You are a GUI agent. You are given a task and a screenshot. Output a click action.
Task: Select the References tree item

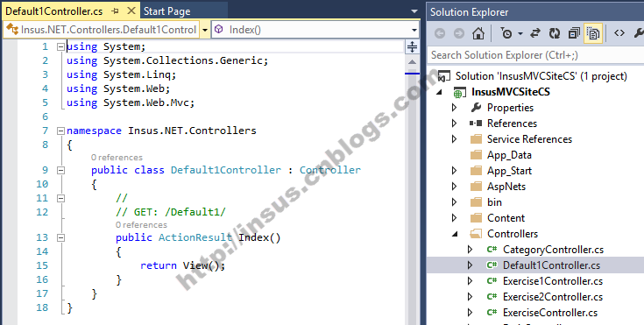click(x=512, y=124)
